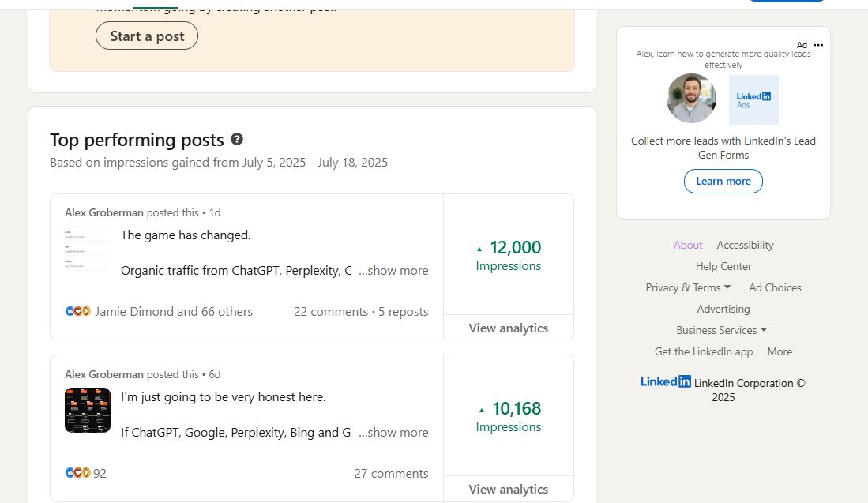Screen dimensions: 868x503
Task: Expand "...show more" on the first post
Action: (393, 271)
